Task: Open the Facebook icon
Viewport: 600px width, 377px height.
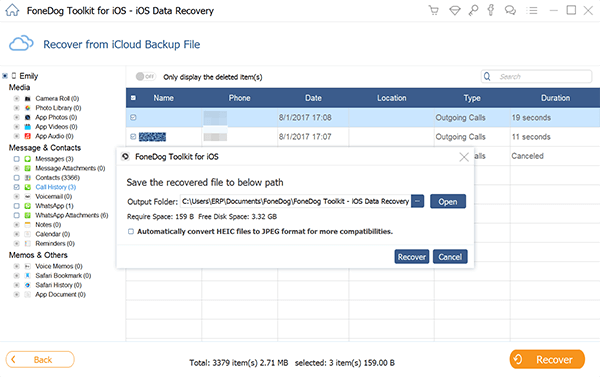Action: (x=491, y=10)
